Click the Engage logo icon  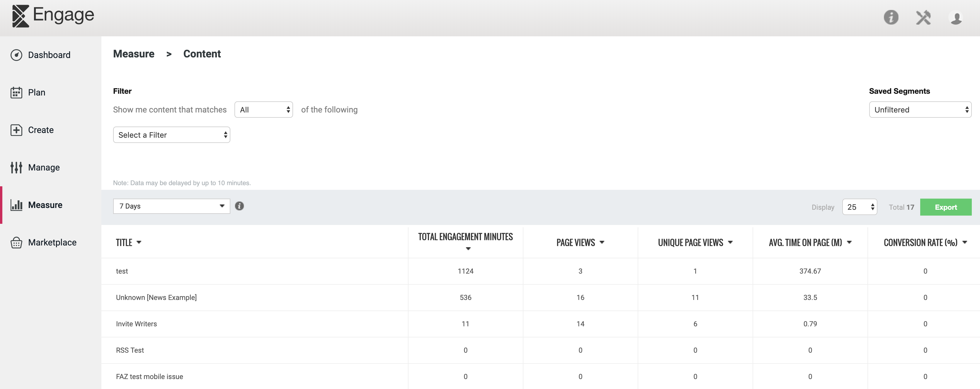click(x=21, y=16)
